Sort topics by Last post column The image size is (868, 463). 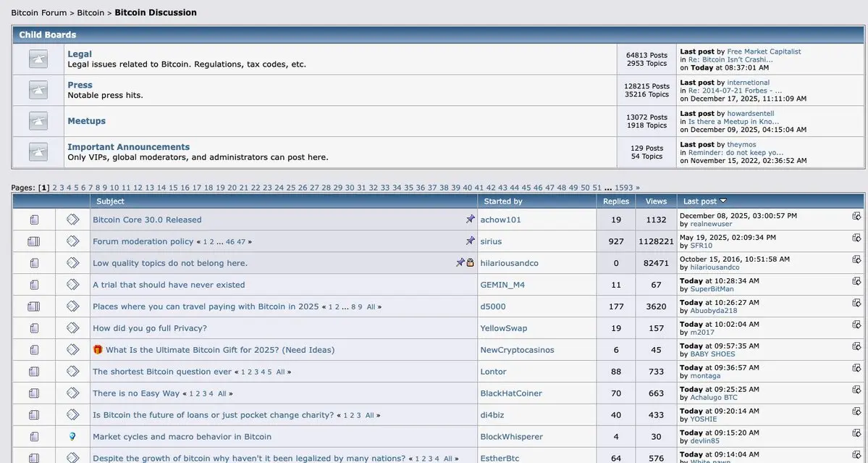[700, 201]
